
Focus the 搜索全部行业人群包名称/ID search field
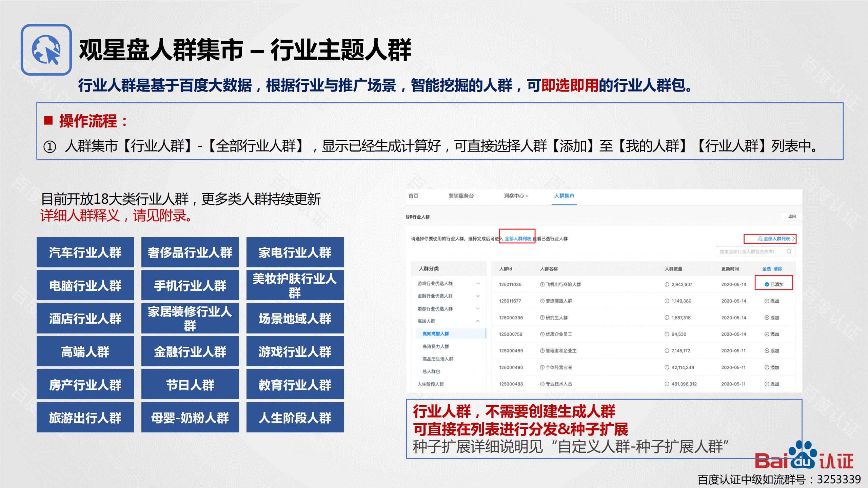755,251
